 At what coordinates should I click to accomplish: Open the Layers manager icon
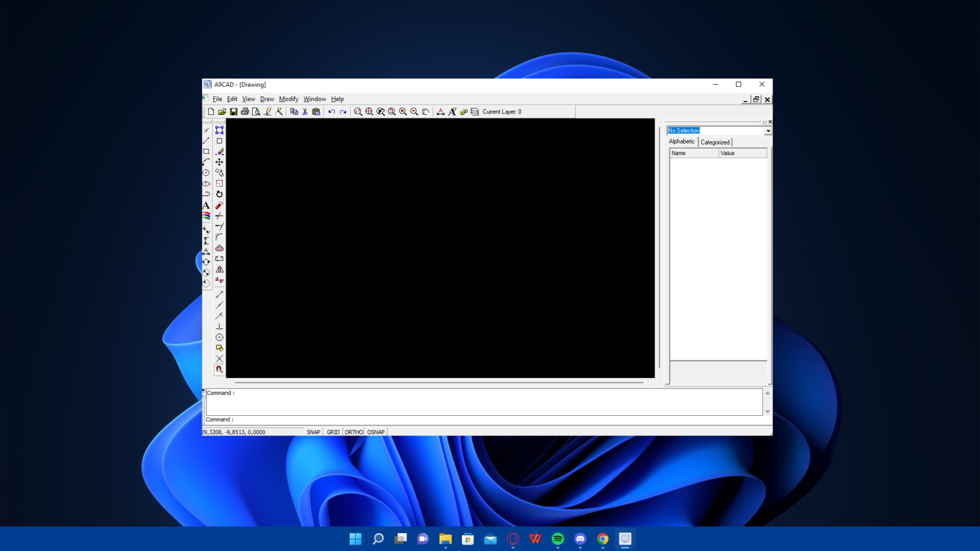[x=475, y=112]
